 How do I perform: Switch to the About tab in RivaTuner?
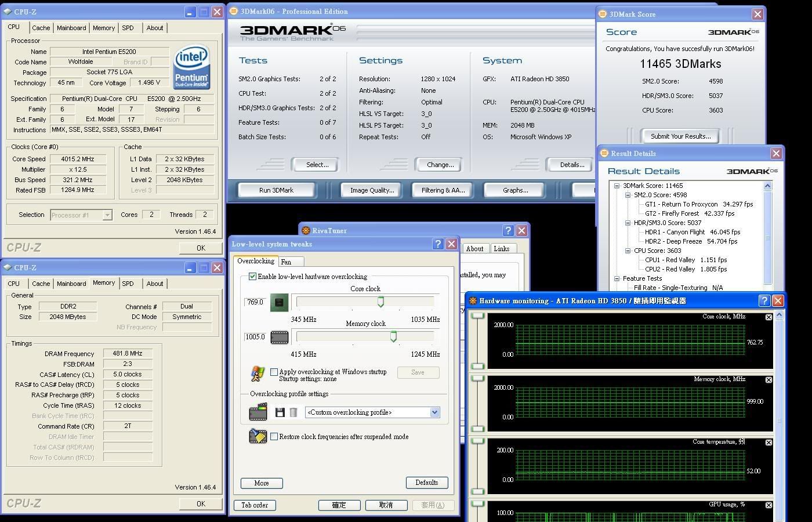point(474,249)
